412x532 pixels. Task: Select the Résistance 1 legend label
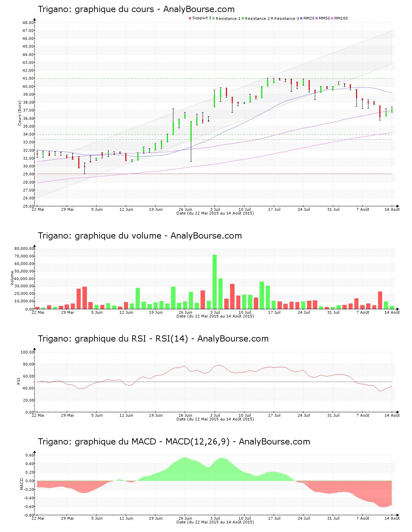(228, 19)
